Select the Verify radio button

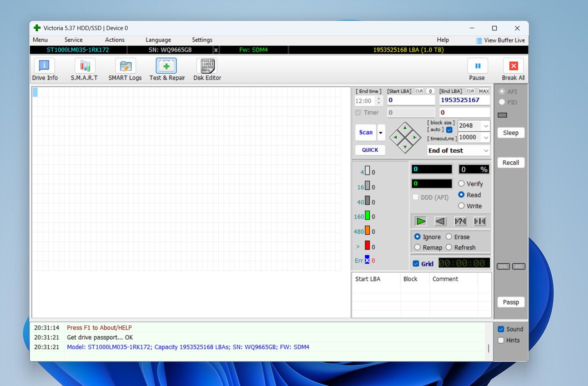point(461,184)
